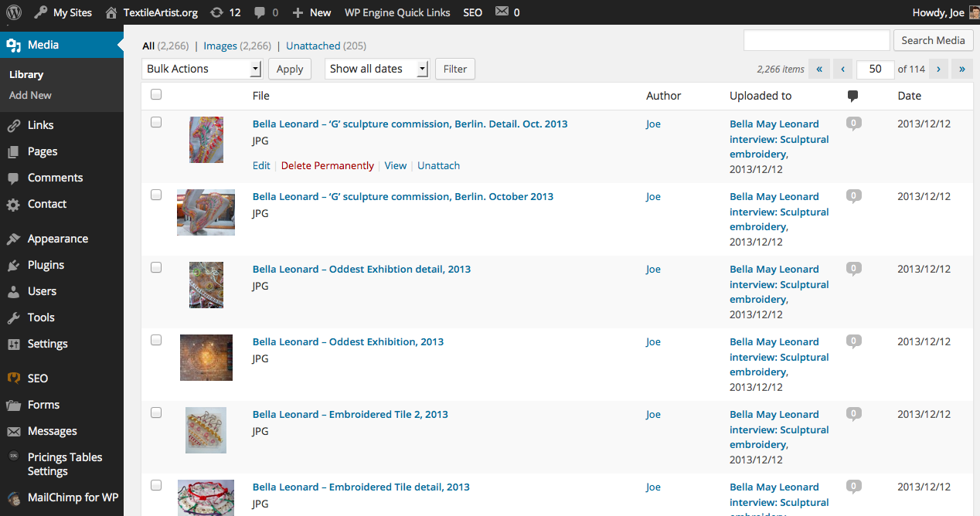Sort by comments bubble column header

pos(853,96)
